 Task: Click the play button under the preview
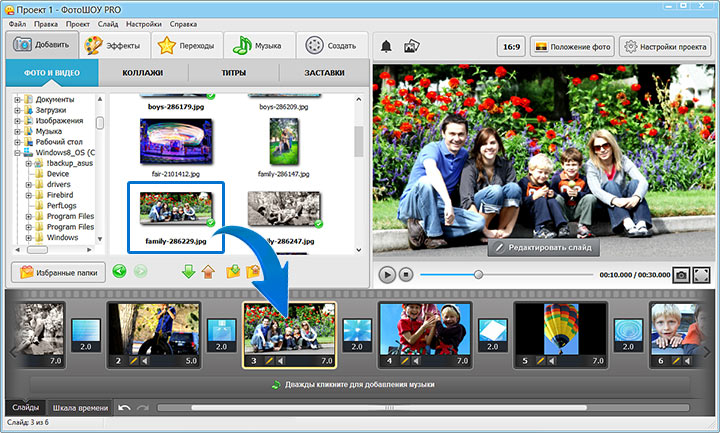point(387,273)
